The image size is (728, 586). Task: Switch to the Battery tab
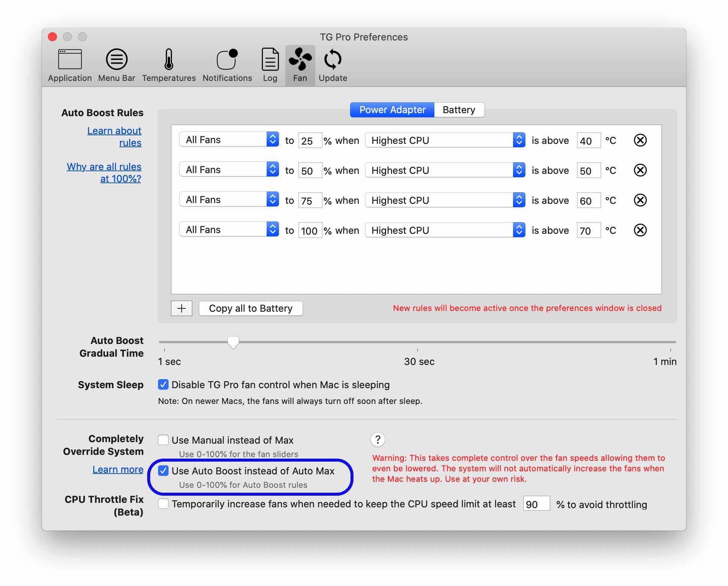pos(458,110)
